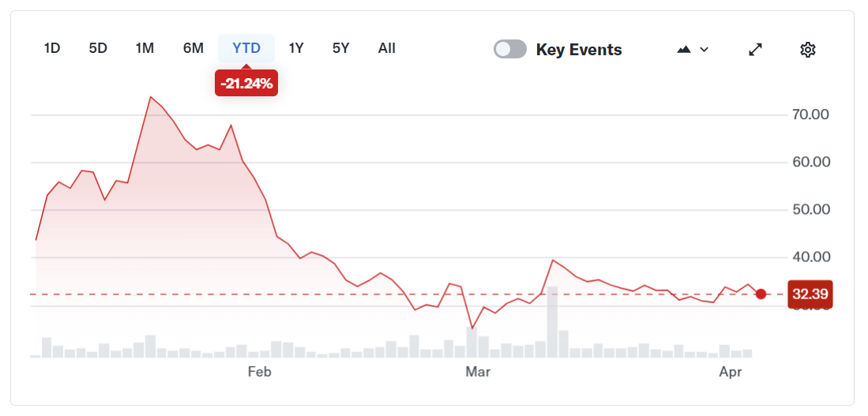This screenshot has height=416, width=868.
Task: Click the red current price dot
Action: (761, 294)
